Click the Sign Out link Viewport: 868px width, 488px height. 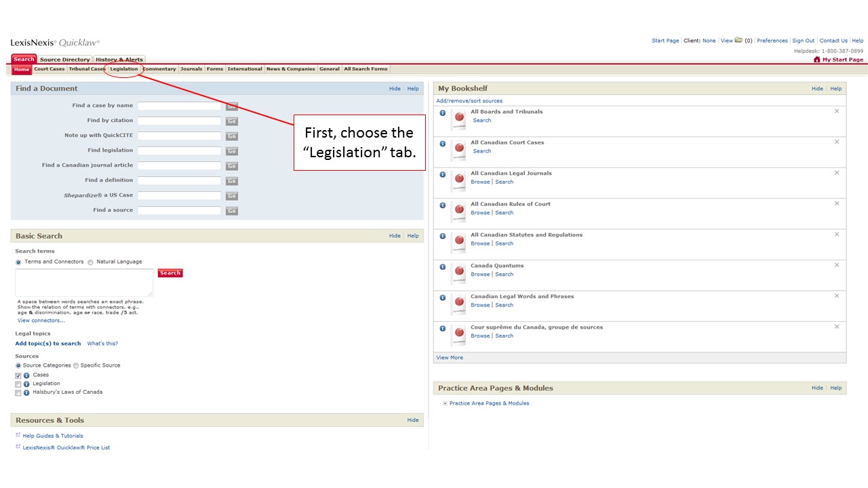click(x=804, y=41)
